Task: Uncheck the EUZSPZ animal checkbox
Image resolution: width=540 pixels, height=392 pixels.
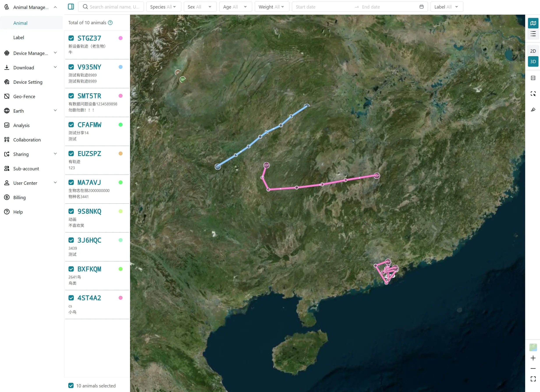Action: pos(71,154)
